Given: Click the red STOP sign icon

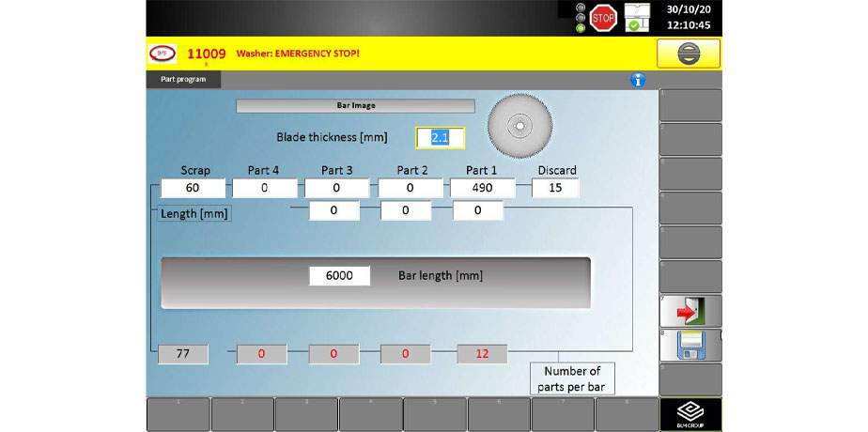Looking at the screenshot, I should [x=603, y=16].
